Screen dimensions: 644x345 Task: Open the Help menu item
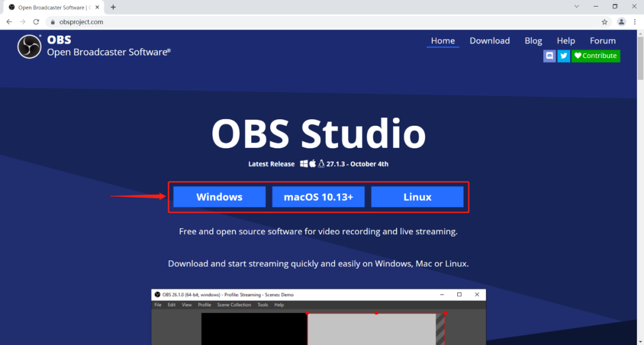coord(566,41)
